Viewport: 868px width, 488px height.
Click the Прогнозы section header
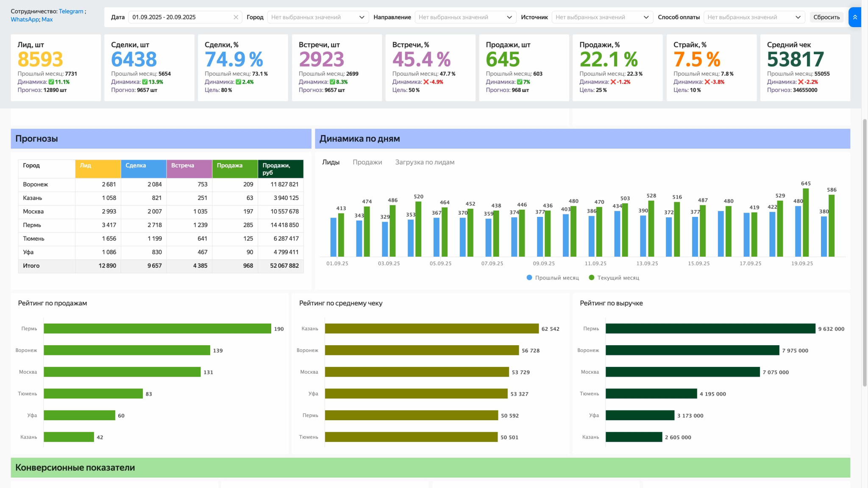click(x=161, y=139)
